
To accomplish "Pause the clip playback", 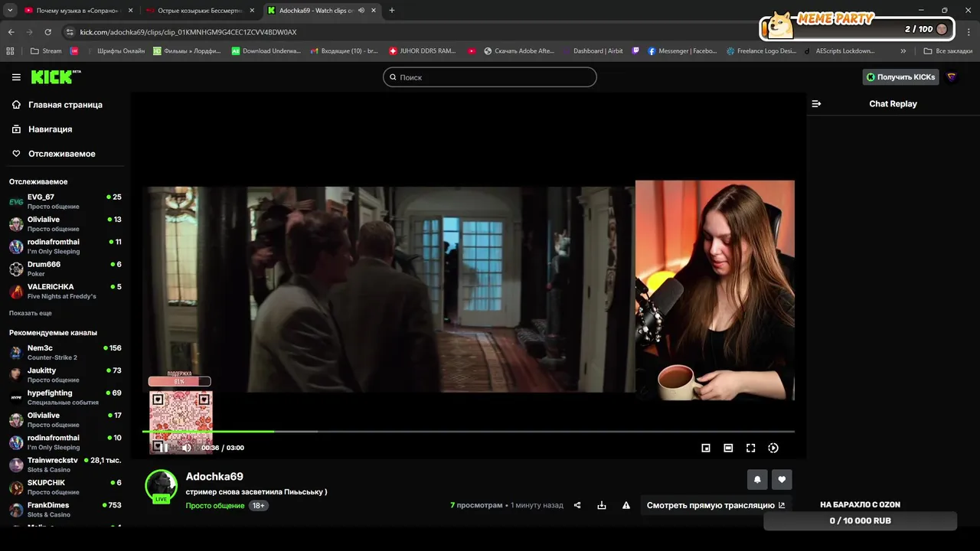I will click(x=162, y=448).
